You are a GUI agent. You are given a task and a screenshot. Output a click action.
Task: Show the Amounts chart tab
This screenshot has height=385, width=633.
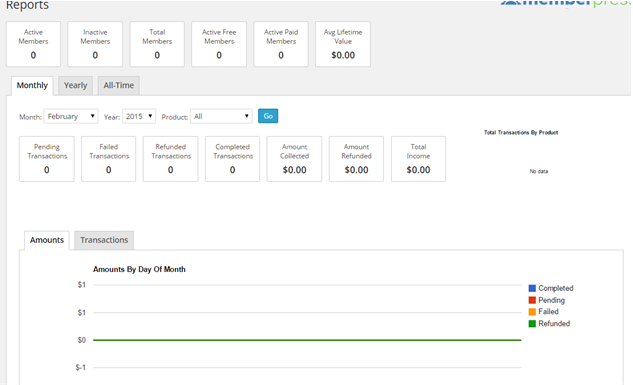point(47,240)
